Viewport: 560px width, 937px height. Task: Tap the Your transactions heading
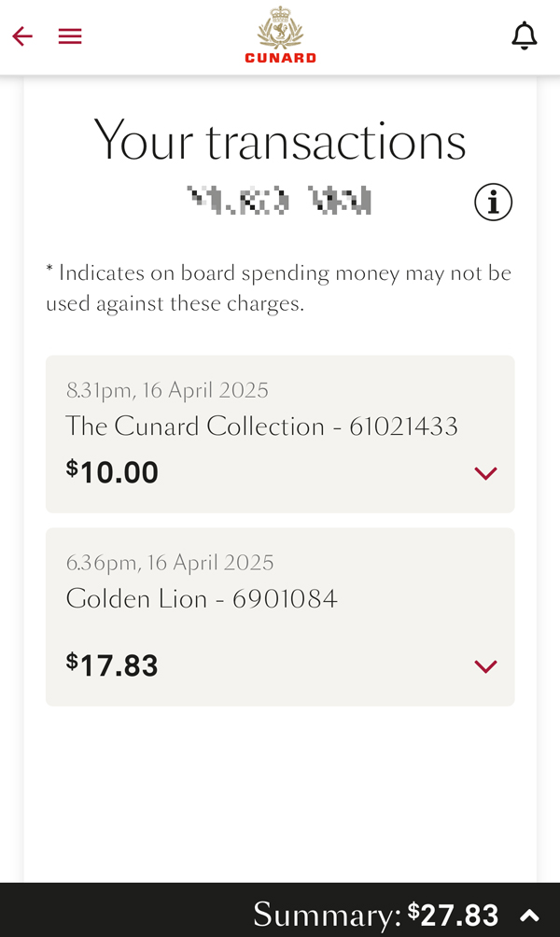280,141
